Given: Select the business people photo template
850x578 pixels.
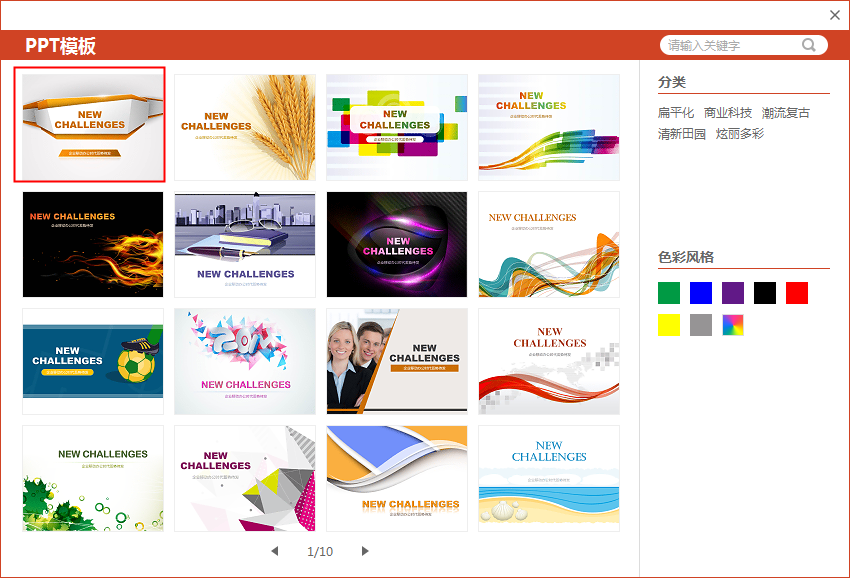Looking at the screenshot, I should coord(397,361).
